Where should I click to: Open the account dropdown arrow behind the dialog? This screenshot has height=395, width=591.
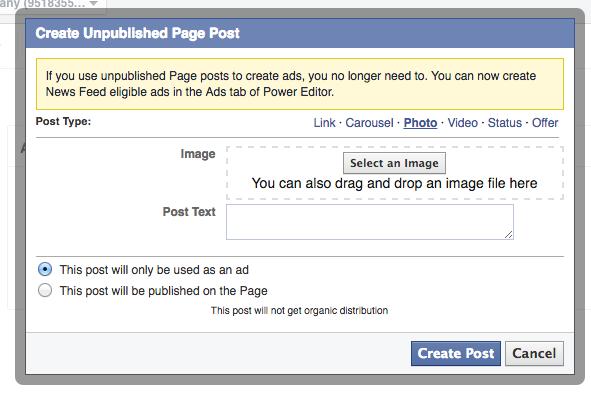[93, 3]
